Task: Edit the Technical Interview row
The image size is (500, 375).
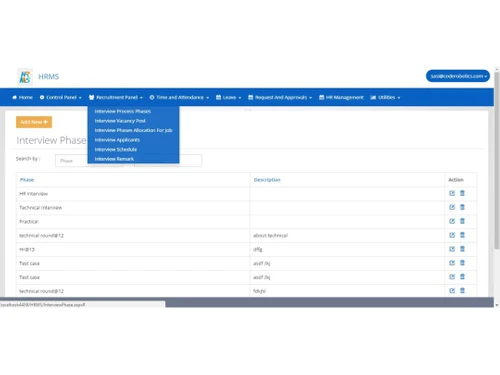Action: [452, 207]
